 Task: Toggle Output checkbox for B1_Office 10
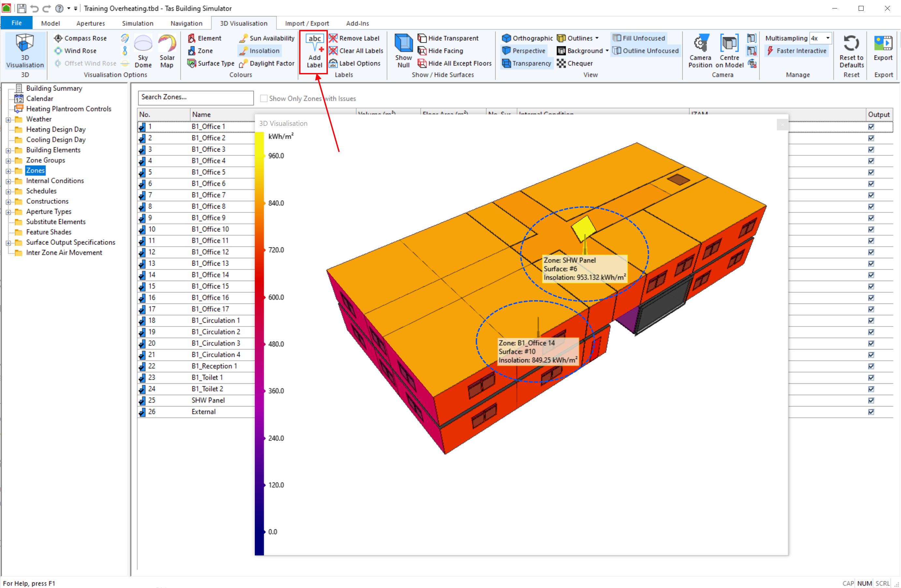(871, 229)
